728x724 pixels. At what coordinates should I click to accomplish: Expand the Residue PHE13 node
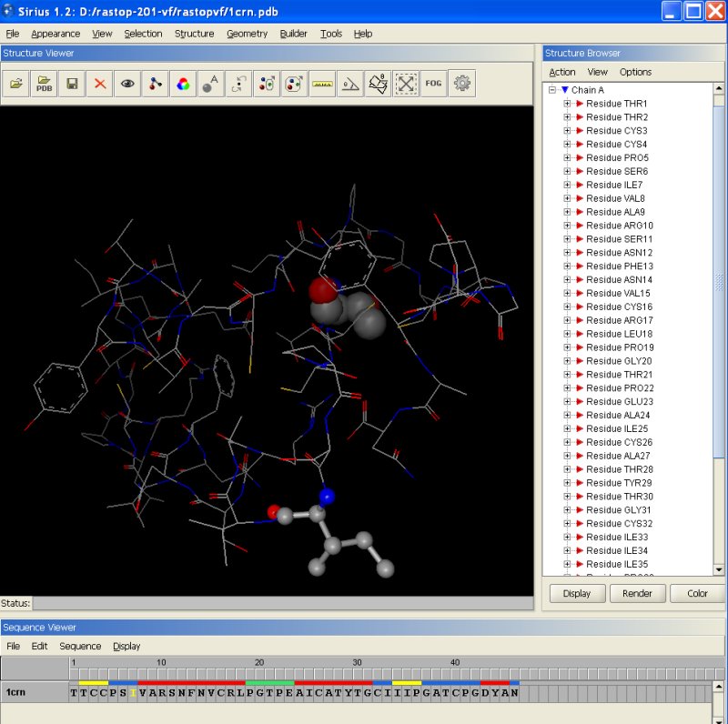click(x=567, y=266)
